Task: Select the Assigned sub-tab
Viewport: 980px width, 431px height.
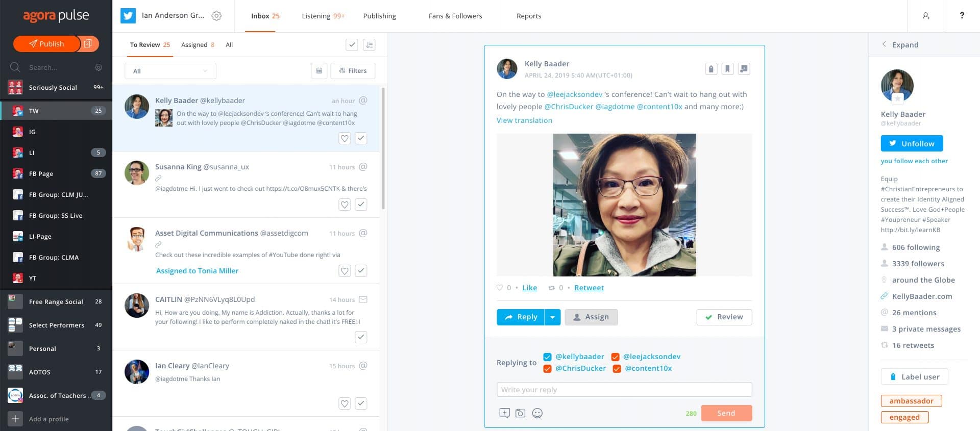Action: tap(198, 45)
